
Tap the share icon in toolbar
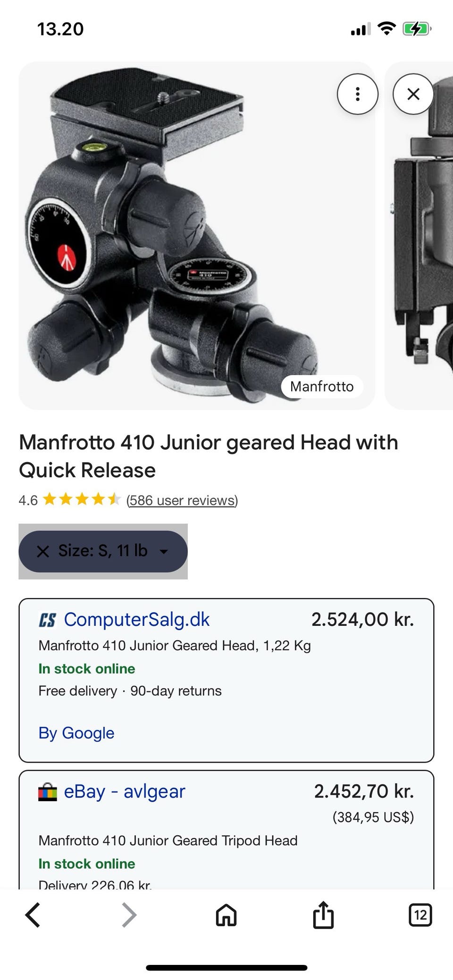(x=323, y=915)
